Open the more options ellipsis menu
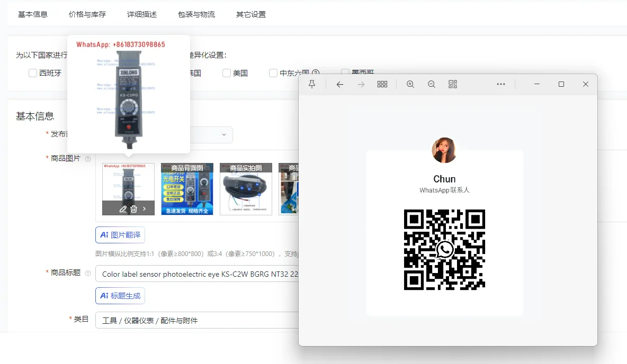 pyautogui.click(x=501, y=84)
